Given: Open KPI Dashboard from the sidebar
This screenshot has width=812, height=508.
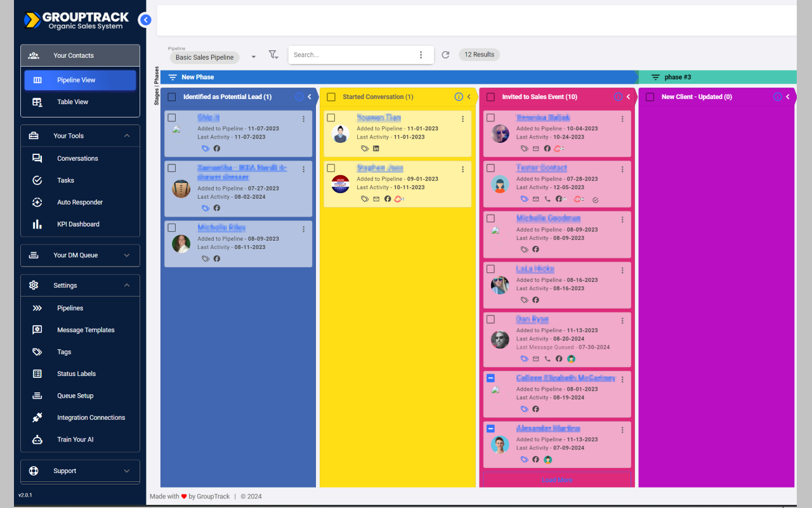Looking at the screenshot, I should coord(78,224).
